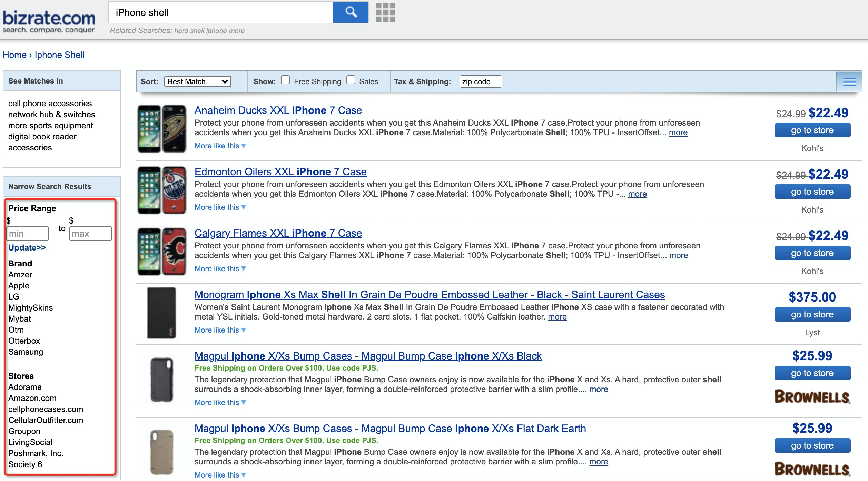Read more of Calgary Flames description
Viewport: 868px width, 481px height.
(679, 255)
